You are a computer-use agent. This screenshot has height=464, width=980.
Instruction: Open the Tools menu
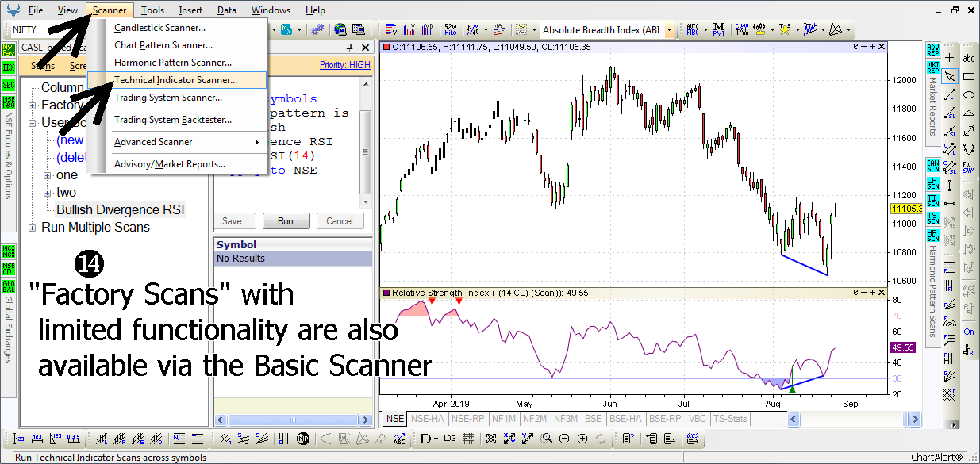[152, 10]
